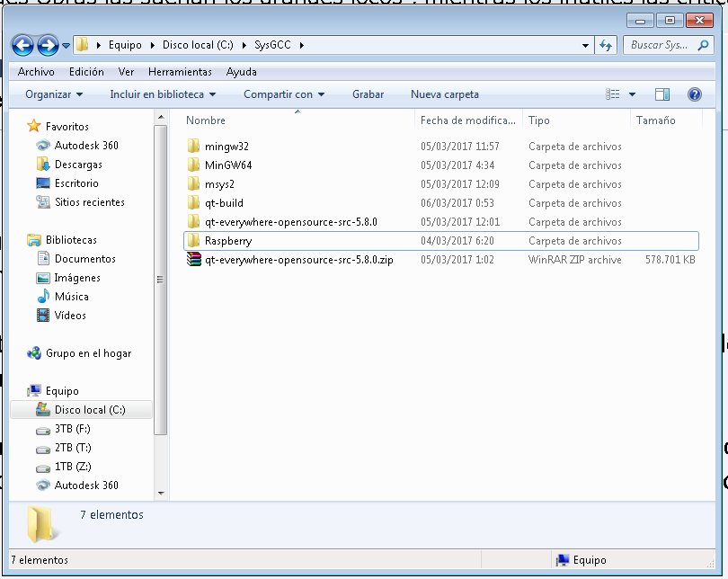
Task: Open the Imágenes library
Action: [x=77, y=278]
